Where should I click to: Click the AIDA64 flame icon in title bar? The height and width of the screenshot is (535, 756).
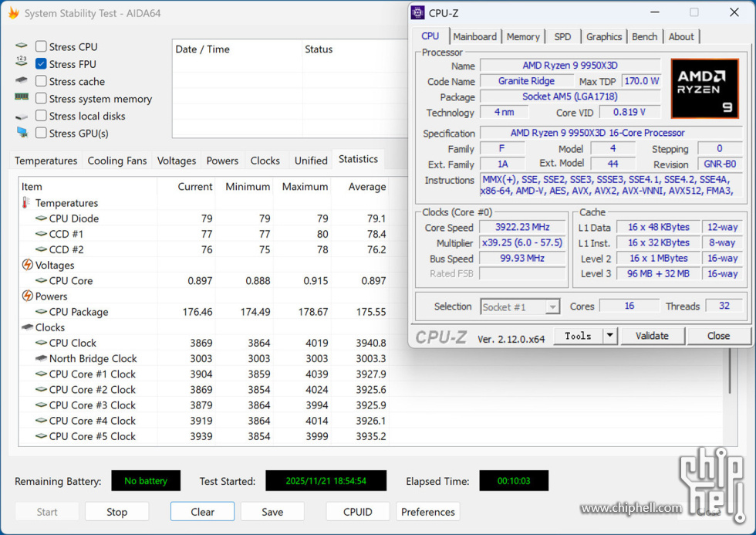[x=13, y=13]
